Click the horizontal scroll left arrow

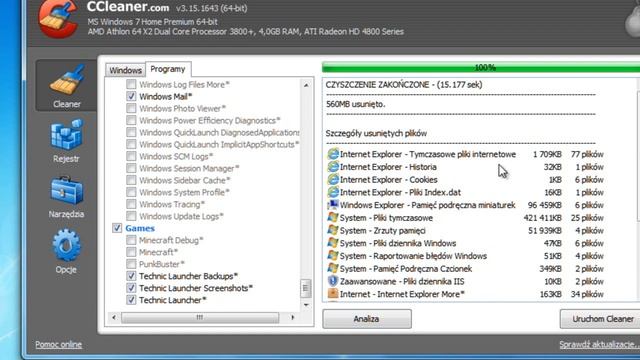click(x=114, y=317)
